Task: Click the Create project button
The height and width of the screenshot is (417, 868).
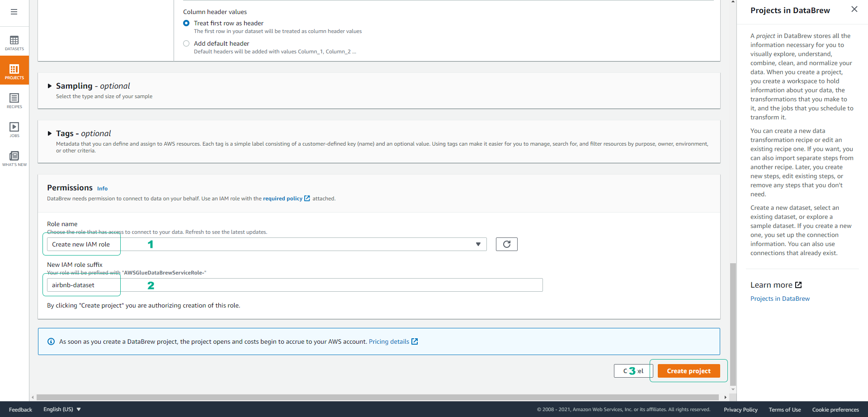Action: click(x=689, y=371)
